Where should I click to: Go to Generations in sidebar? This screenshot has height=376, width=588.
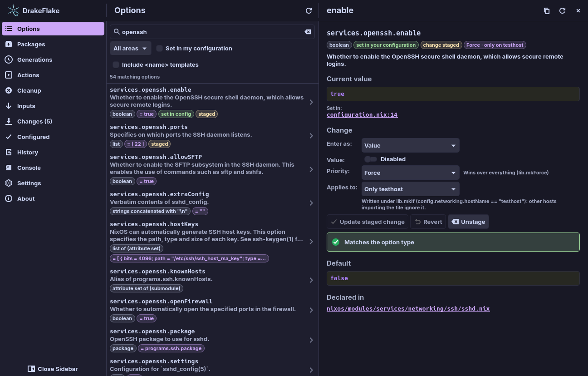(53, 59)
